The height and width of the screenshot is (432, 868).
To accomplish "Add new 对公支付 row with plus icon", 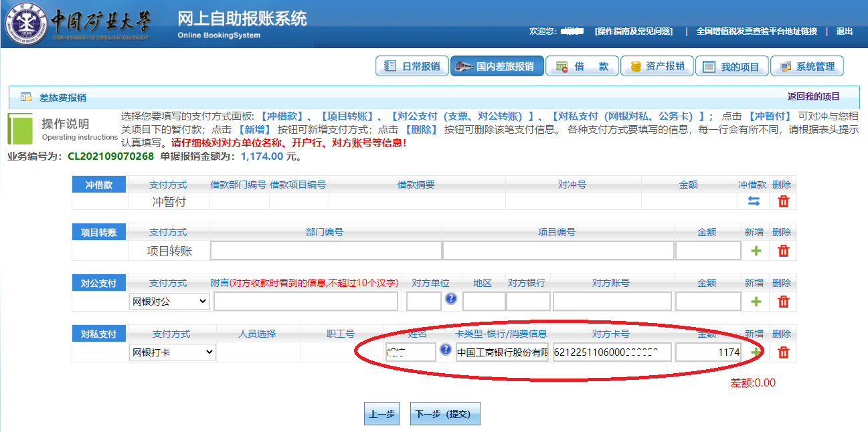I will pos(756,302).
